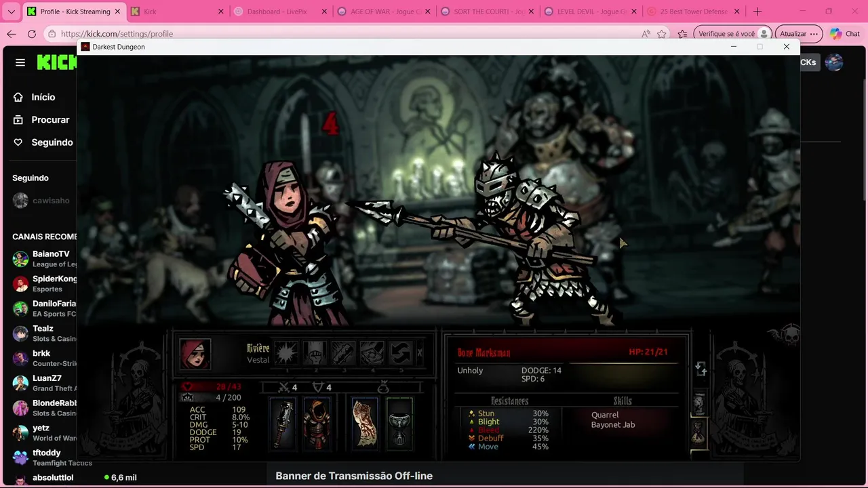The image size is (868, 488).
Task: Click the enemy HP: 21/21 readout
Action: coord(648,352)
